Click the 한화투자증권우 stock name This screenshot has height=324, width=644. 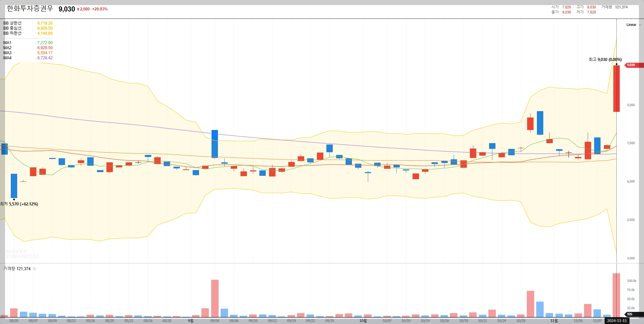coord(30,9)
